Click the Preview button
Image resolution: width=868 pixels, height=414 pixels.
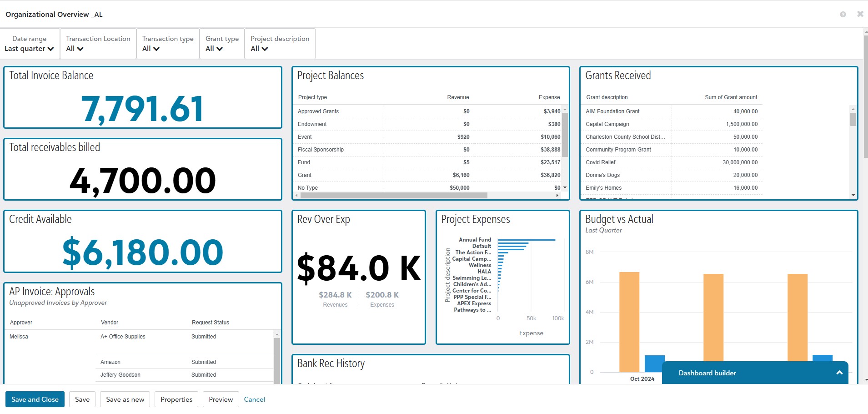point(221,399)
